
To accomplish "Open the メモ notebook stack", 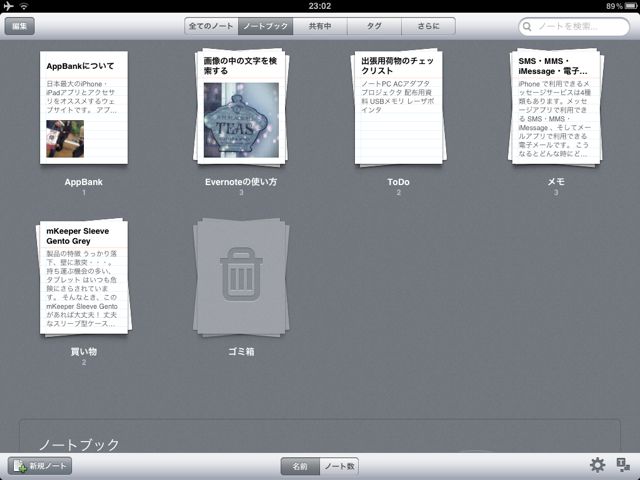I will tap(556, 107).
